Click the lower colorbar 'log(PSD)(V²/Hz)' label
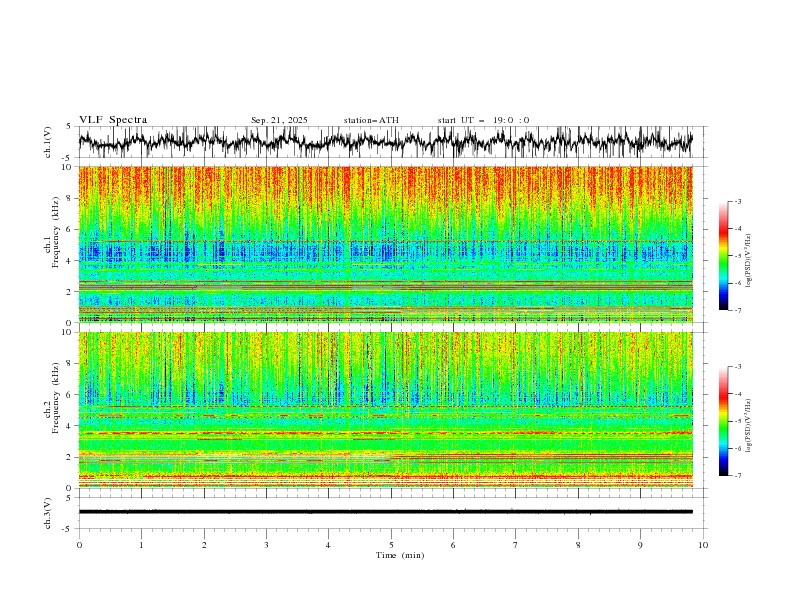 pyautogui.click(x=749, y=426)
